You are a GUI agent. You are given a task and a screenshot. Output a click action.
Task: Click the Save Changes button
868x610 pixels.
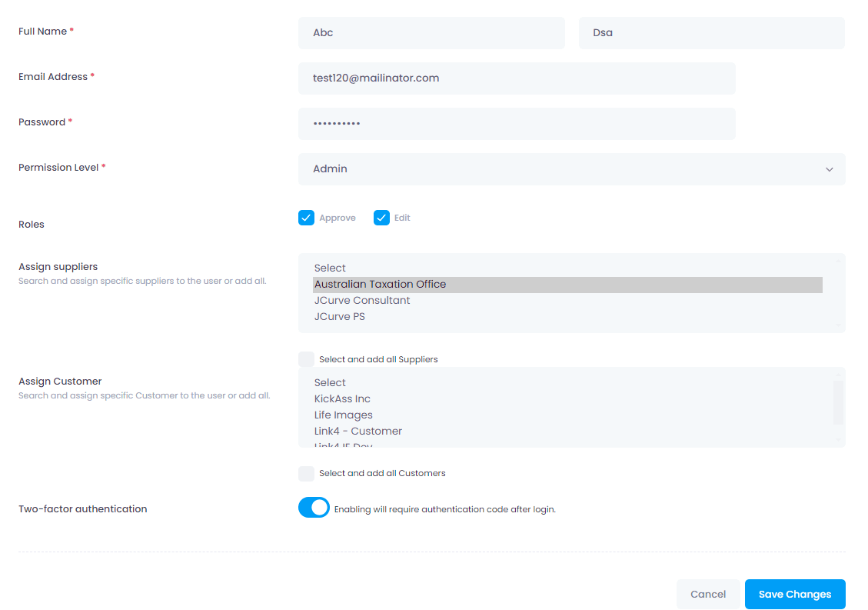point(795,594)
